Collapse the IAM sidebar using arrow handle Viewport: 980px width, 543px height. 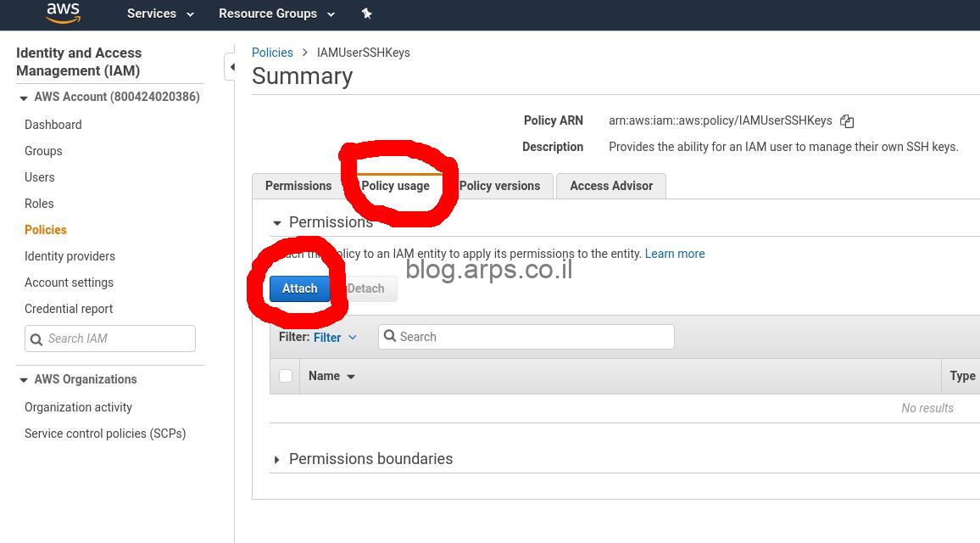coord(230,67)
